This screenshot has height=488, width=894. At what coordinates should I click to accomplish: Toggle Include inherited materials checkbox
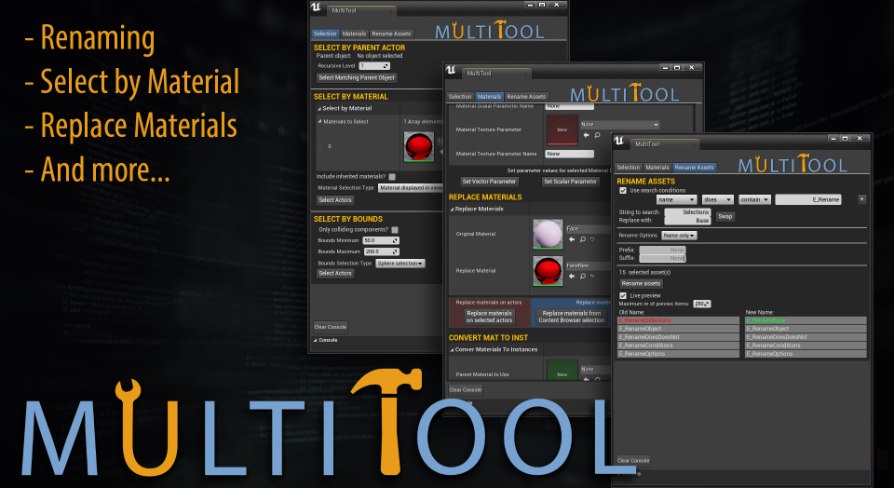coord(392,177)
